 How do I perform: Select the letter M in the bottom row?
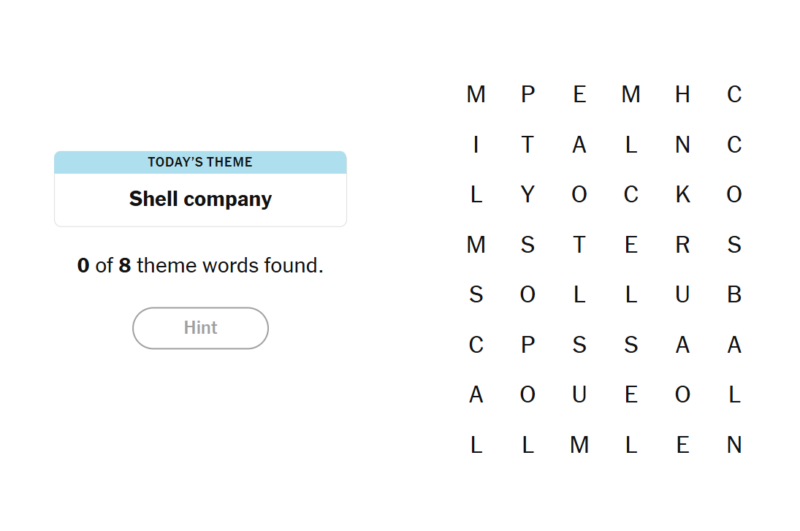coord(579,445)
